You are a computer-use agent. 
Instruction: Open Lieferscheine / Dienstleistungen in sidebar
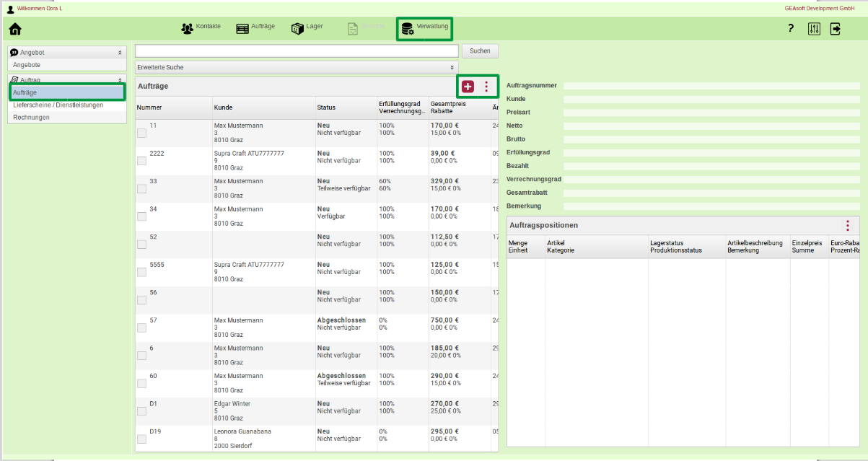click(58, 105)
